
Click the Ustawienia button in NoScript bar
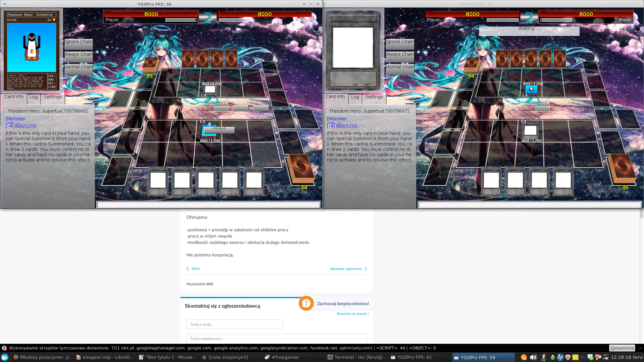coord(622,348)
